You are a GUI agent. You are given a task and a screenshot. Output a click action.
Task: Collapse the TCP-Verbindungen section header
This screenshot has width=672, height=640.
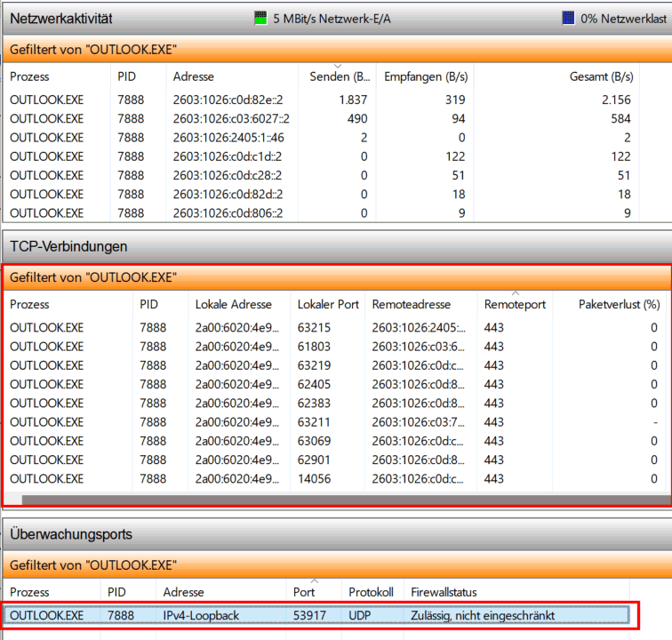(x=336, y=246)
